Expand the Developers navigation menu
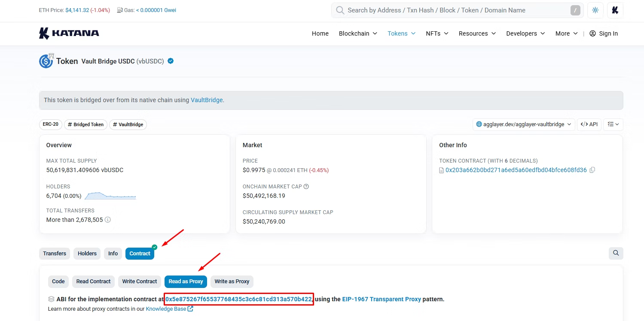 coord(525,33)
